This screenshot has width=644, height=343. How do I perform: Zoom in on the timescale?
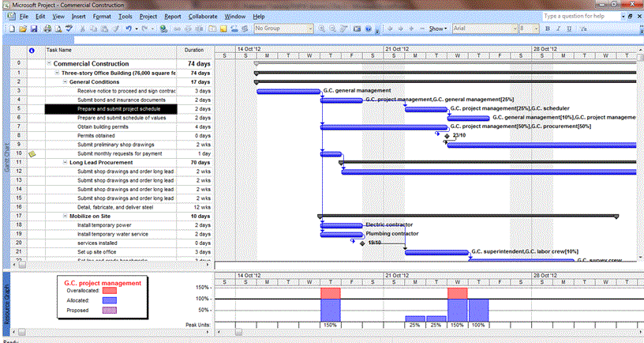tap(321, 28)
